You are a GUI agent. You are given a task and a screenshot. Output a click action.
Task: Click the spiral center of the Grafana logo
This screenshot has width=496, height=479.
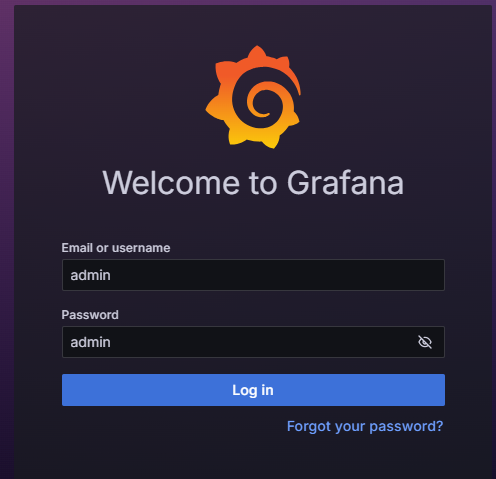[261, 103]
